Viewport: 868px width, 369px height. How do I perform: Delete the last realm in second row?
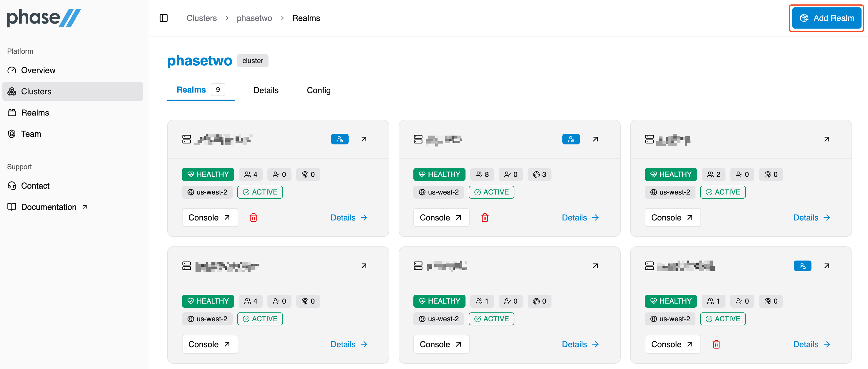pyautogui.click(x=716, y=344)
